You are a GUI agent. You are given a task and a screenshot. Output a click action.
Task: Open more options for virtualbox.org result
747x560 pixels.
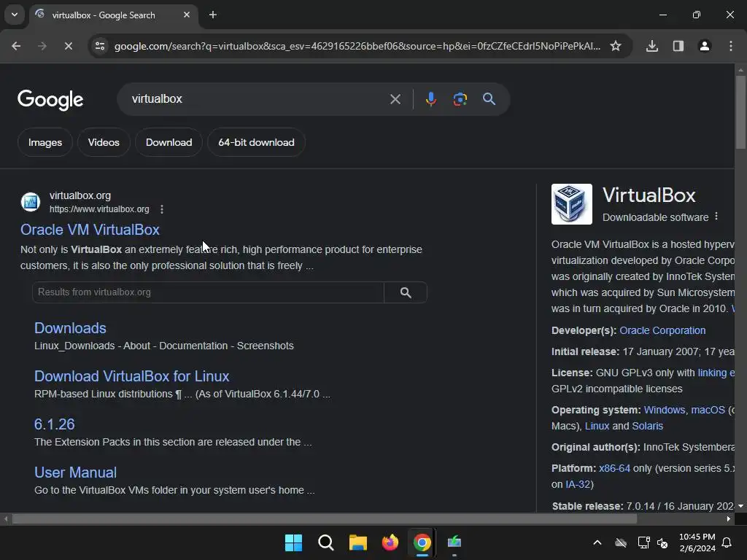click(x=162, y=209)
